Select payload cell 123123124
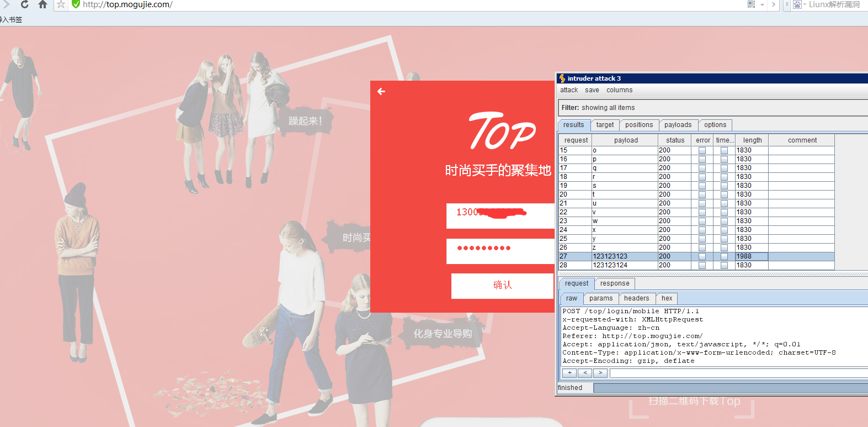Image resolution: width=868 pixels, height=427 pixels. (x=625, y=265)
